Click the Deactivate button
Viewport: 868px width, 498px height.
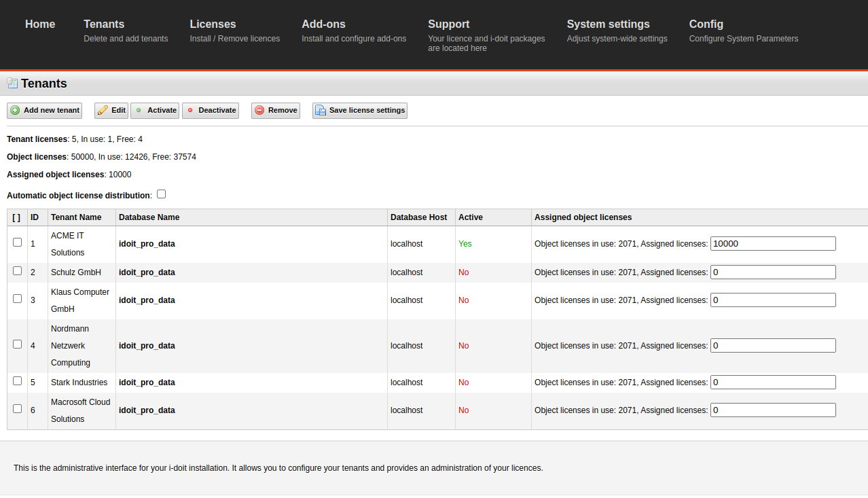(211, 110)
